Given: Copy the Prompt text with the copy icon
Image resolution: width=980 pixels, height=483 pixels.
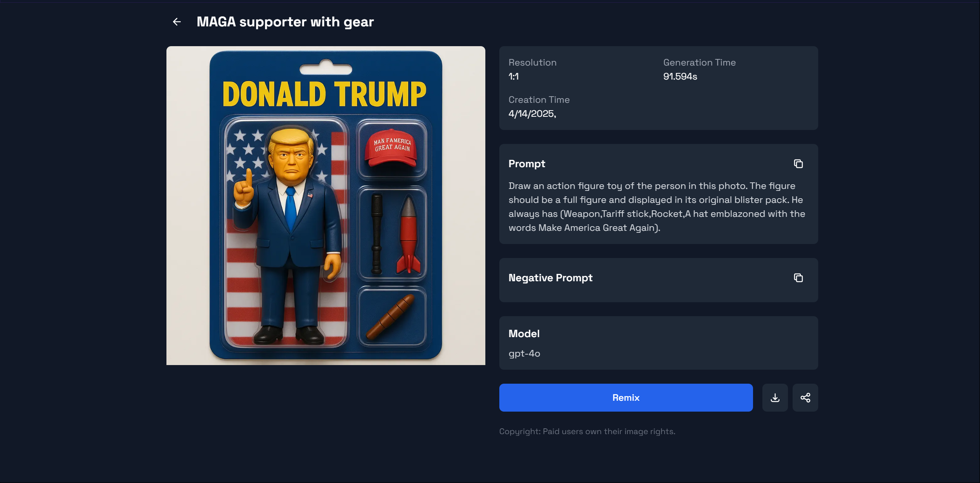Looking at the screenshot, I should pyautogui.click(x=798, y=164).
